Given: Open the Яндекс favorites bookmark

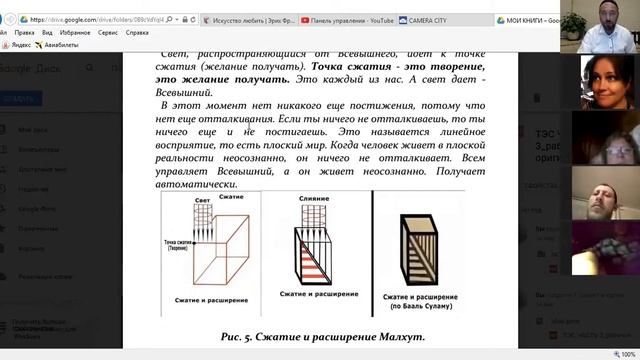Looking at the screenshot, I should (x=16, y=45).
